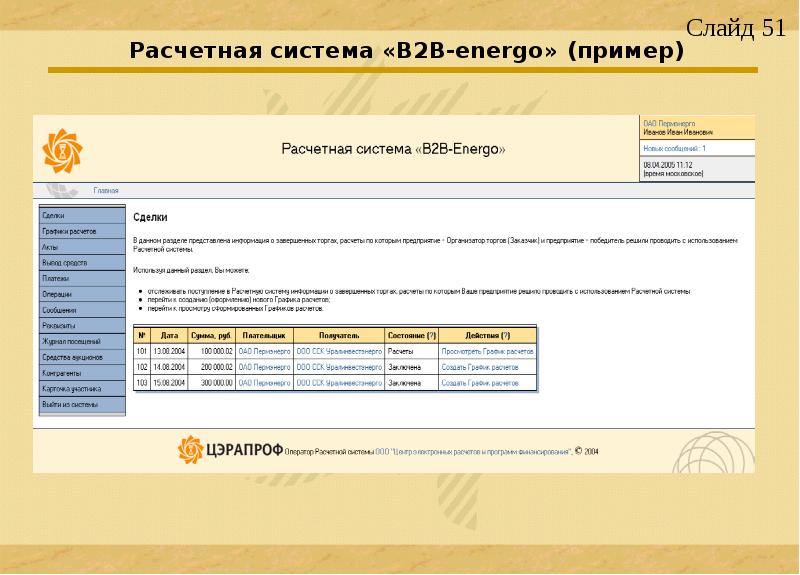Click Создать График расчетов for deal 102
Screen dimensions: 800x575
[480, 367]
